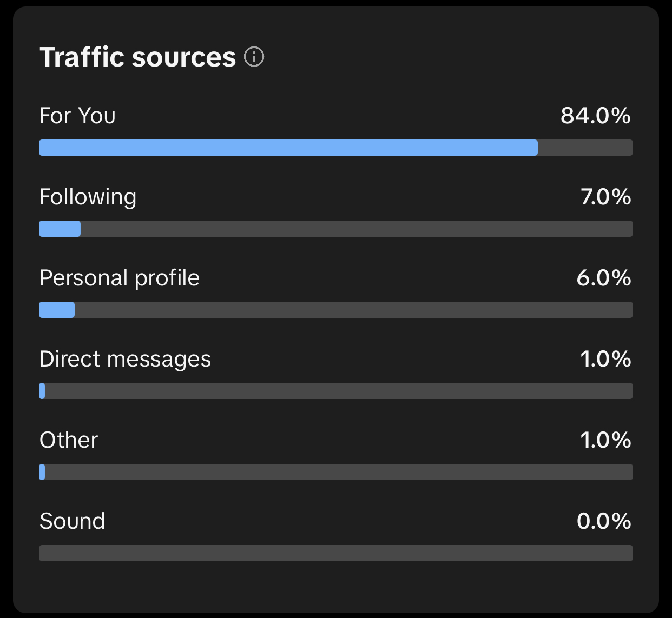The image size is (672, 618).
Task: Click the Following label
Action: 88,197
